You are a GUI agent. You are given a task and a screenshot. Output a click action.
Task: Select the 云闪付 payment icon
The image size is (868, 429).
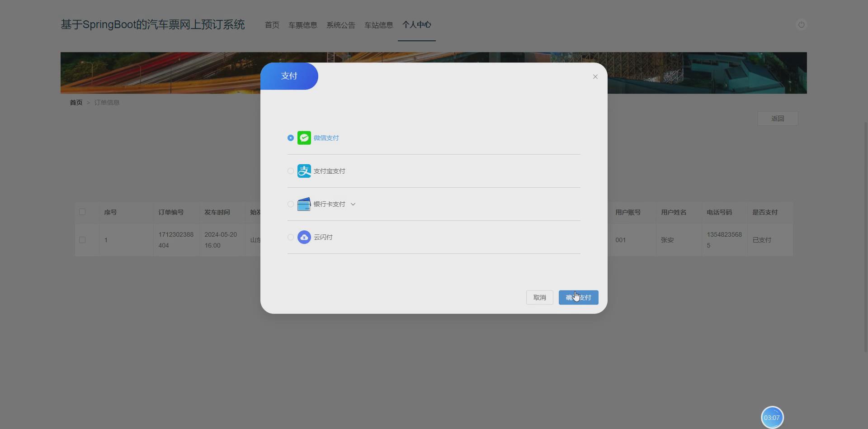click(304, 237)
